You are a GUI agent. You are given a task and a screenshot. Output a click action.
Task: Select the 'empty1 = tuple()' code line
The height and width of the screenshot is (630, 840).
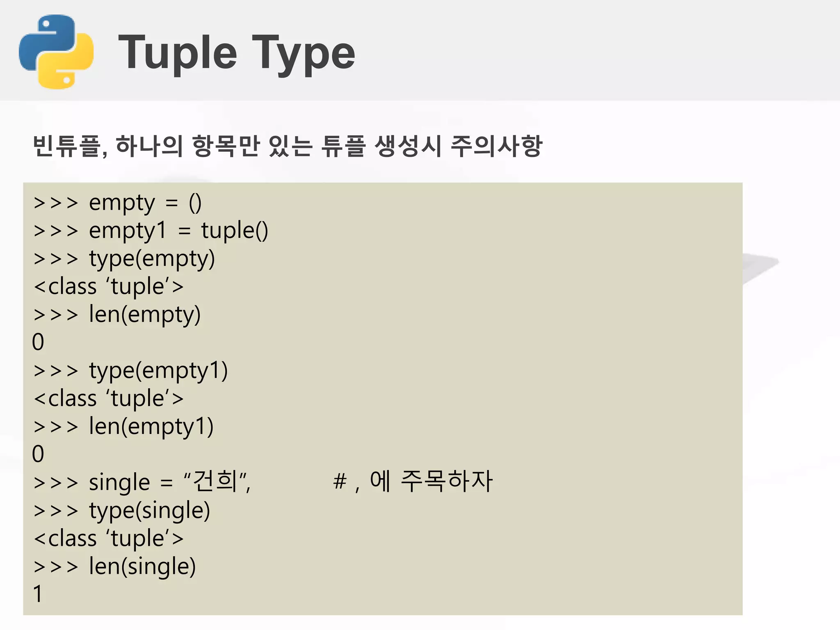coord(151,231)
